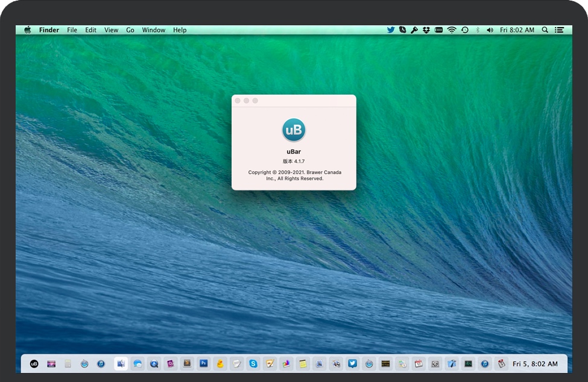Switch to Messages app in the taskbar
This screenshot has width=588, height=382.
pyautogui.click(x=138, y=364)
